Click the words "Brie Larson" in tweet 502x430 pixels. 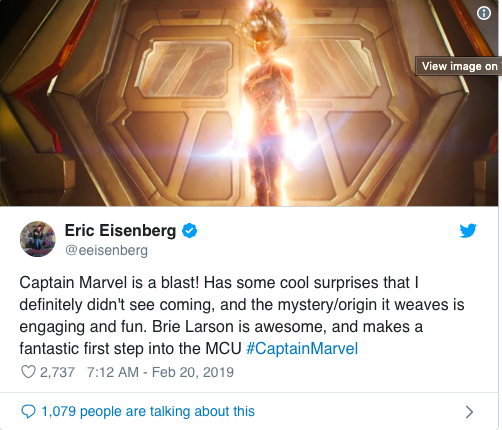pos(193,327)
